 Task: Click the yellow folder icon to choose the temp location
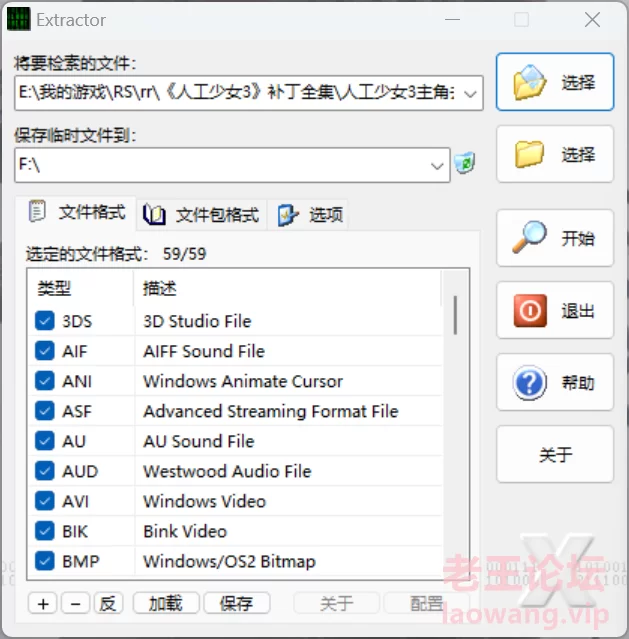click(x=529, y=154)
